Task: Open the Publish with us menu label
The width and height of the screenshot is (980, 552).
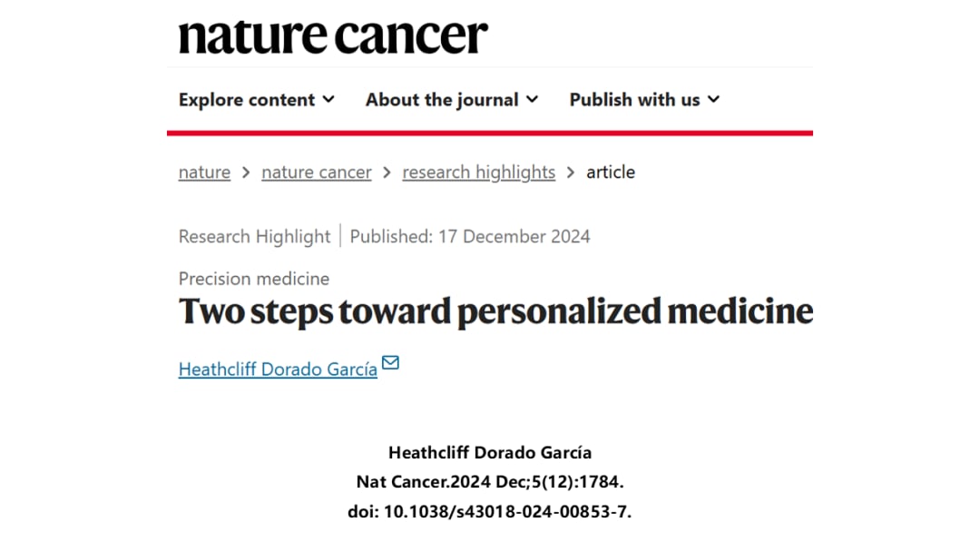Action: tap(634, 100)
